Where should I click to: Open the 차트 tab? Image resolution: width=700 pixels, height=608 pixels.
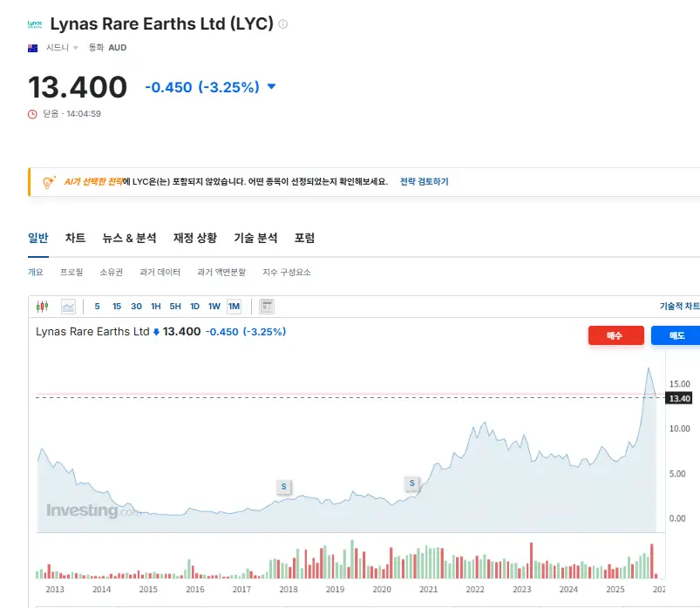[75, 238]
